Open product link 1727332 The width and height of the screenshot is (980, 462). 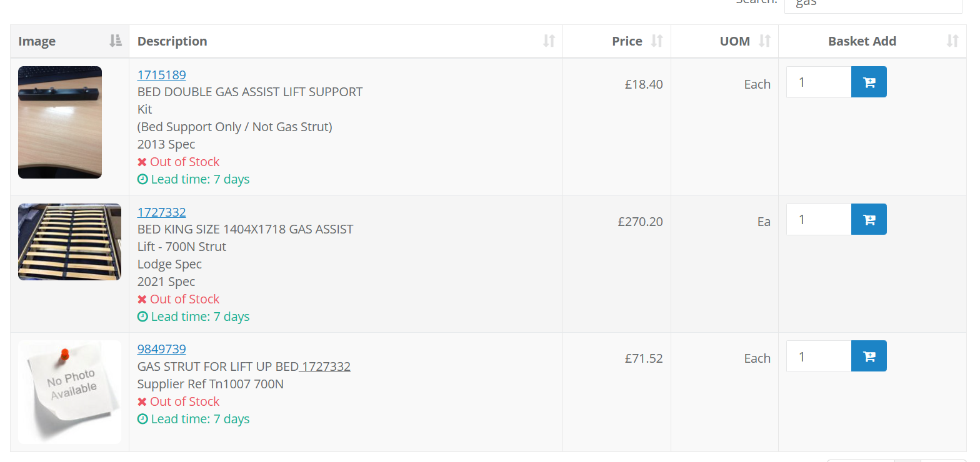click(x=161, y=212)
